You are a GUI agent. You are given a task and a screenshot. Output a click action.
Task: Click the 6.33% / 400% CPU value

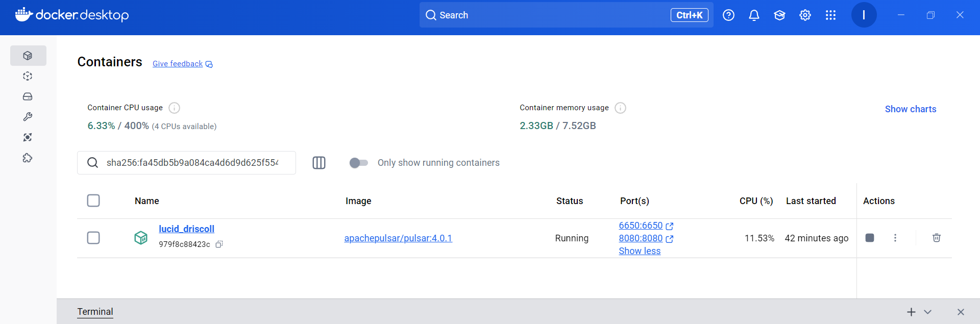[x=118, y=126]
